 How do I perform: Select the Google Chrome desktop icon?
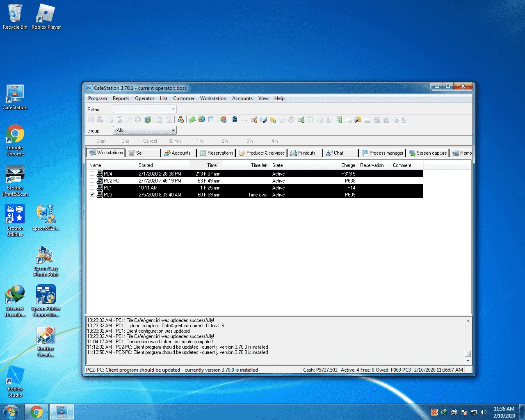click(x=15, y=140)
